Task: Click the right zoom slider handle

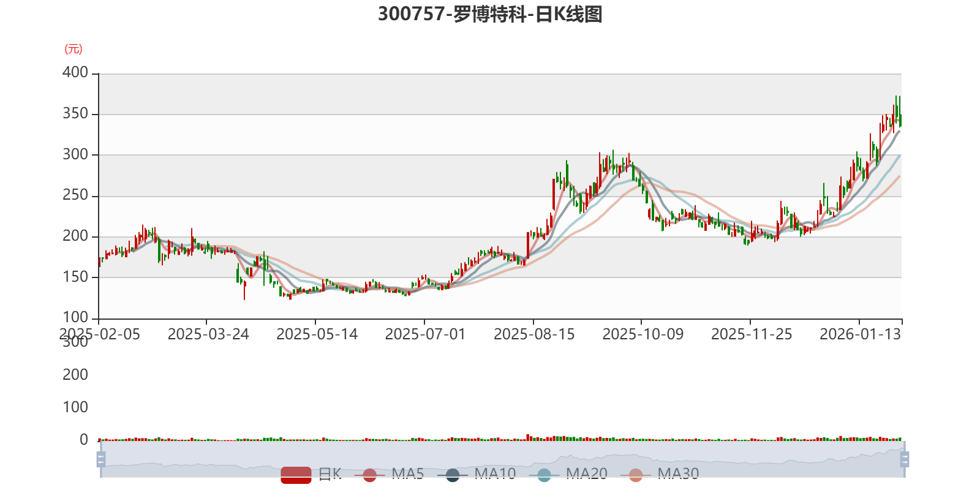Action: pos(904,459)
